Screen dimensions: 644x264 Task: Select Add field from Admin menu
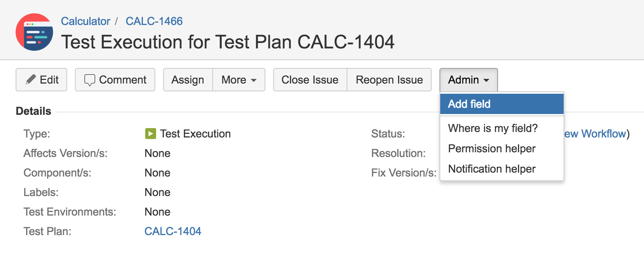click(502, 104)
